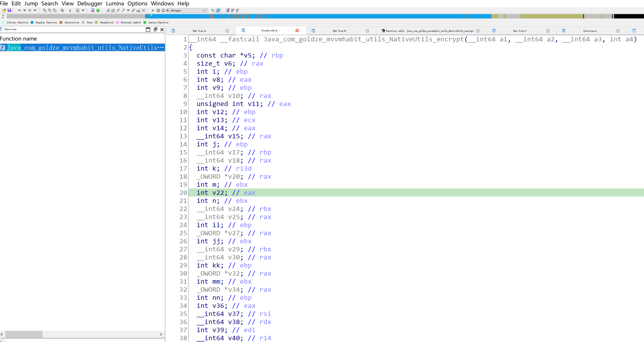Click the Pause process button

click(x=158, y=10)
